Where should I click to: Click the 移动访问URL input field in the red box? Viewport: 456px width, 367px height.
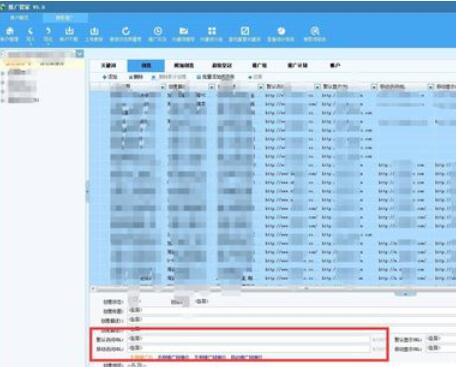click(x=249, y=348)
